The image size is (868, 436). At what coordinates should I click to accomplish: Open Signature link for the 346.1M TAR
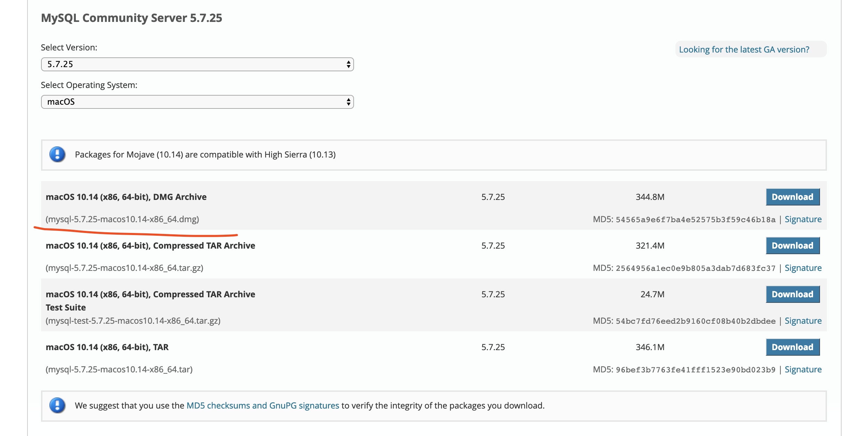click(x=803, y=370)
